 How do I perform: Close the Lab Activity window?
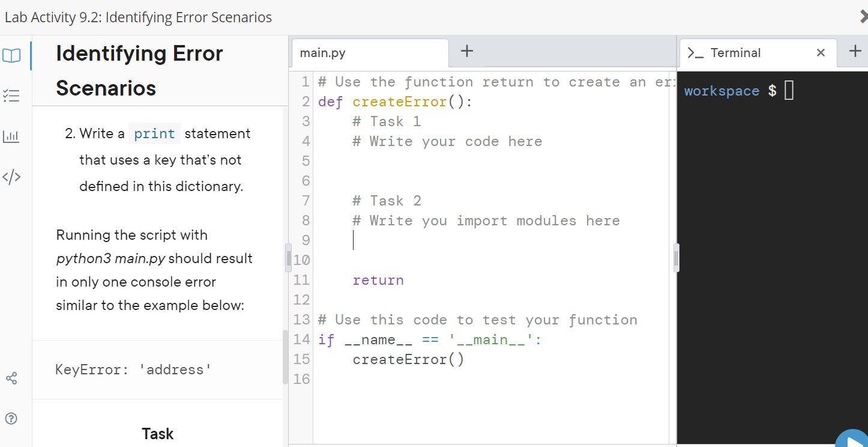click(x=863, y=17)
